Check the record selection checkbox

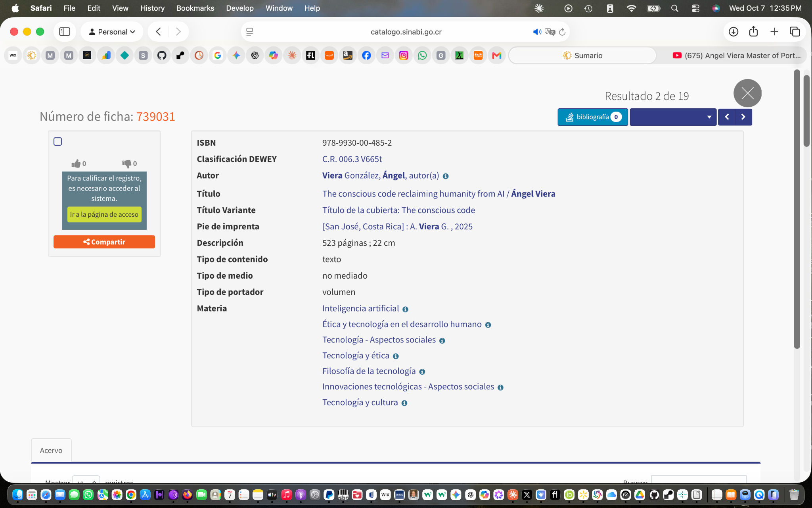tap(58, 142)
